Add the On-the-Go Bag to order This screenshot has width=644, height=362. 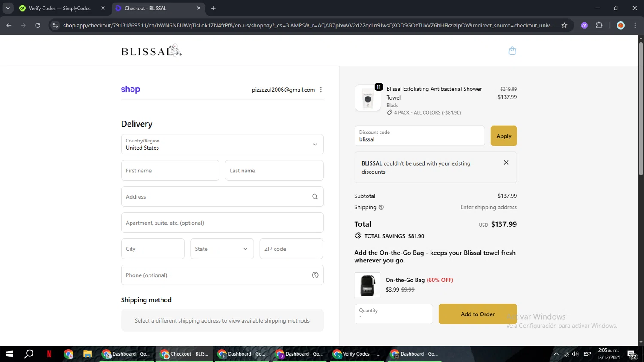click(x=477, y=314)
